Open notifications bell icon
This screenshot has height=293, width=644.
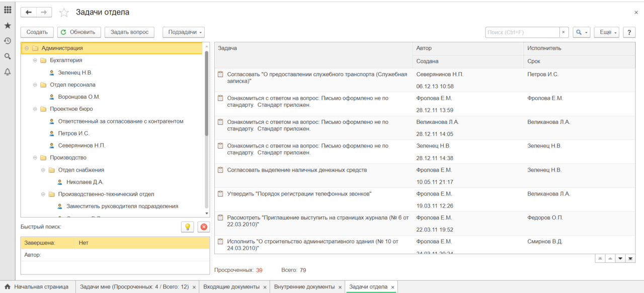click(x=8, y=72)
